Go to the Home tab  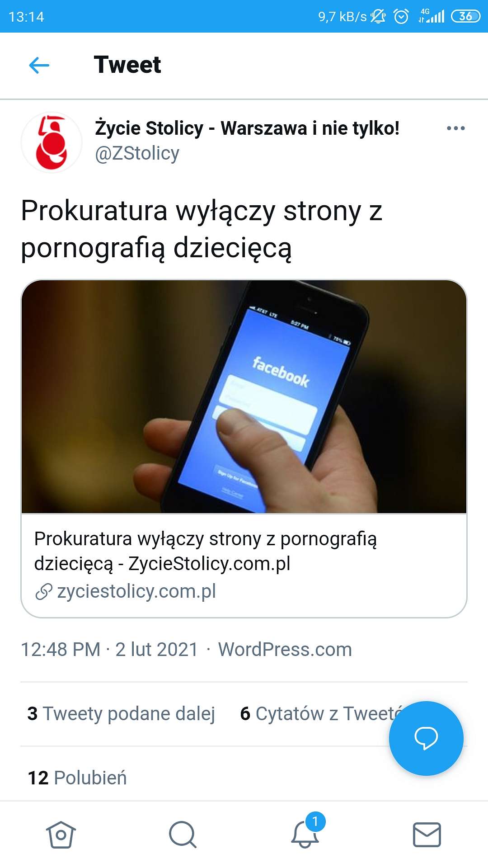(61, 835)
